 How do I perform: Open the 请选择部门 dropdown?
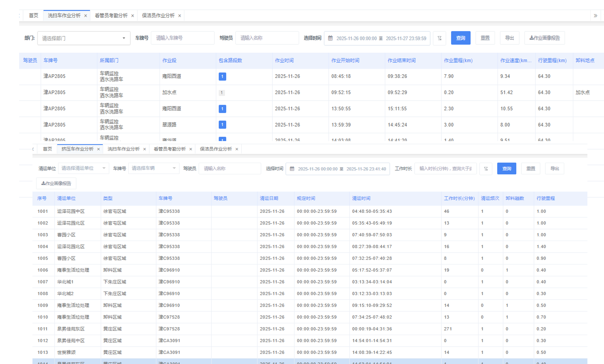point(84,38)
